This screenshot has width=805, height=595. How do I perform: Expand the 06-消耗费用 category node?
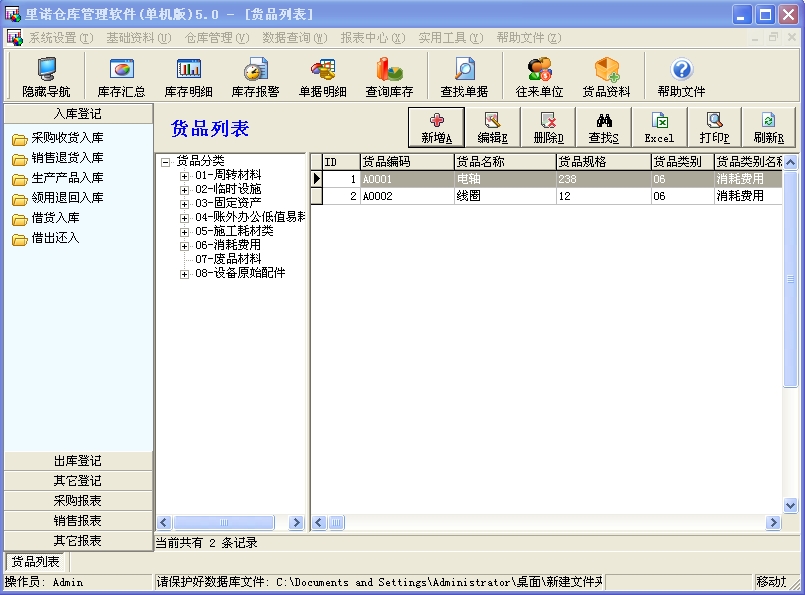185,245
